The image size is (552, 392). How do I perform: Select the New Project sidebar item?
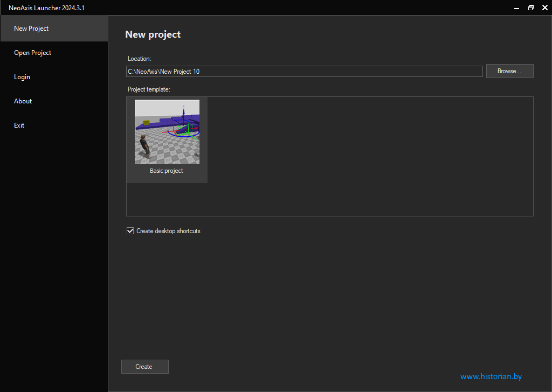coord(31,29)
